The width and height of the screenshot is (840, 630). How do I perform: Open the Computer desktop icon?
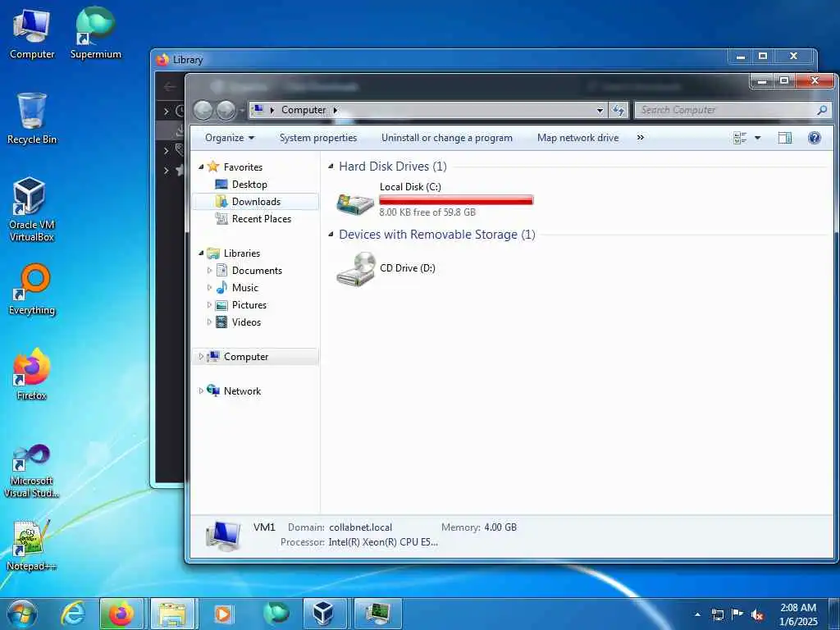(32, 33)
